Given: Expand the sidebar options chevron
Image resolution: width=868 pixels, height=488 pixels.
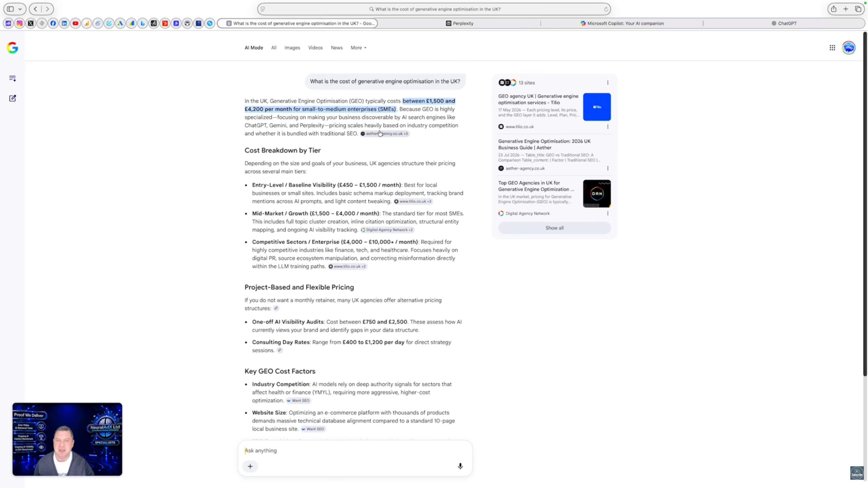Looking at the screenshot, I should (20, 9).
